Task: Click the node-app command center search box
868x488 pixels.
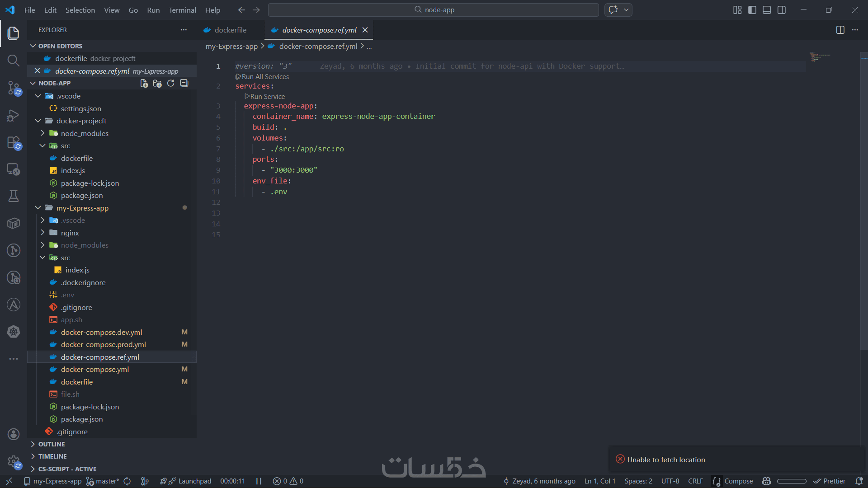Action: [434, 10]
